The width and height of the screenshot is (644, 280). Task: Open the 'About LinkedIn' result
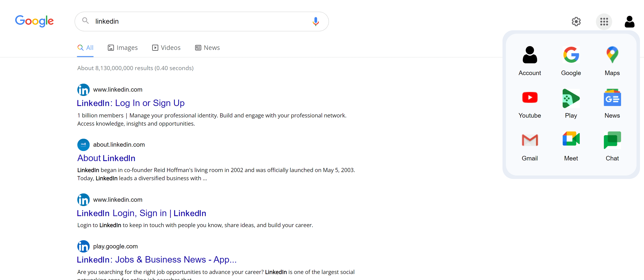coord(106,158)
